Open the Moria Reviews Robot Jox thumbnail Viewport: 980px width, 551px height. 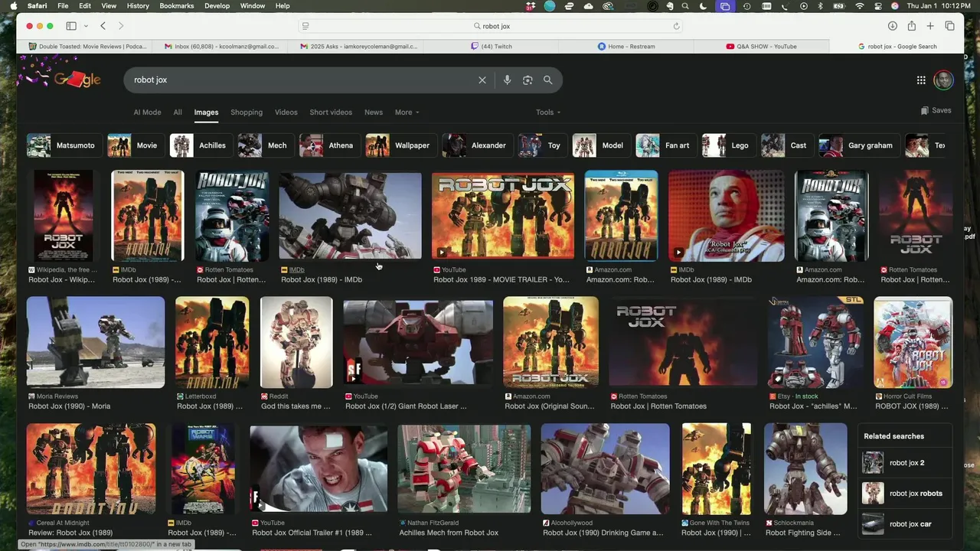tap(96, 342)
